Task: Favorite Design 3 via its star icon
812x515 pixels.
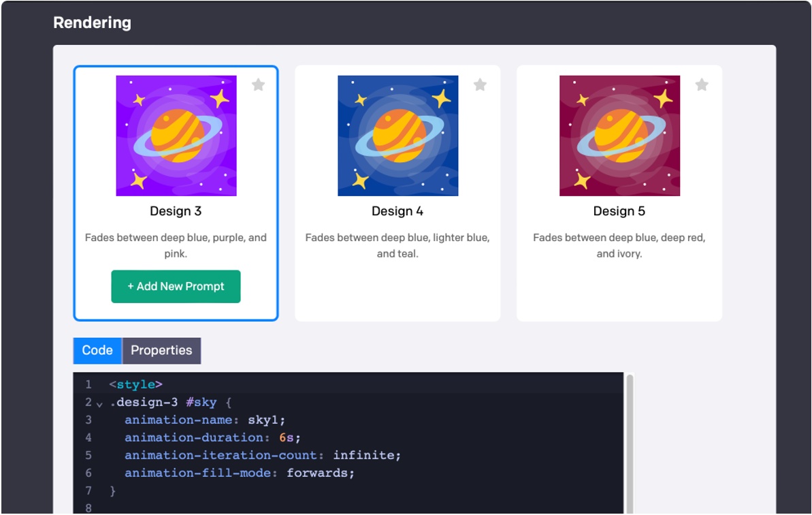Action: [259, 84]
